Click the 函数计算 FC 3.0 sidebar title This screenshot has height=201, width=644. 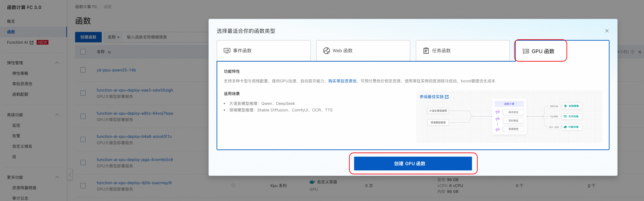coord(24,7)
